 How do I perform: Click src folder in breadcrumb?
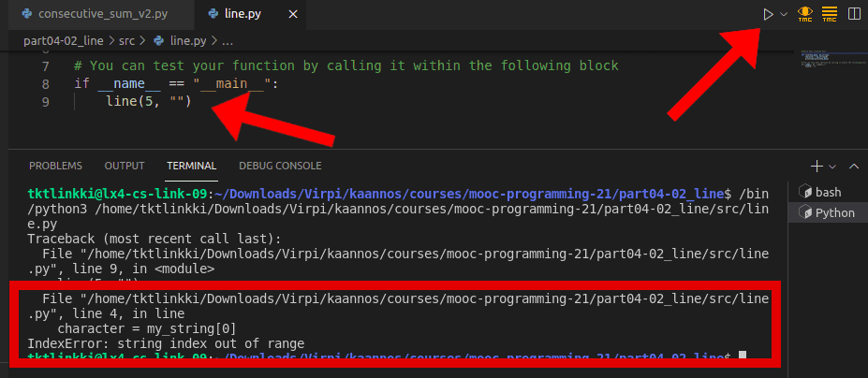click(x=128, y=41)
